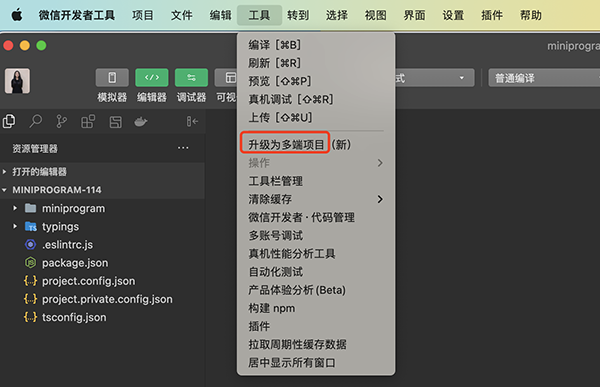The height and width of the screenshot is (387, 600).
Task: Click the 可视化 toolbar button
Action: 226,78
